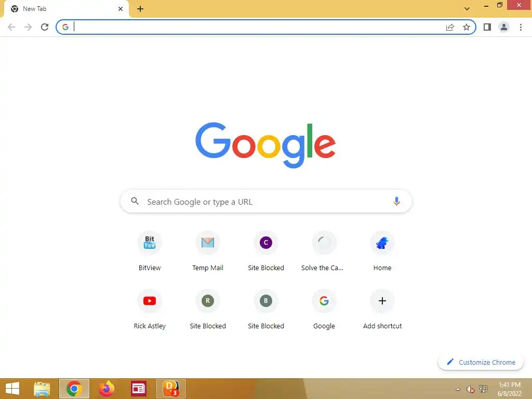This screenshot has height=399, width=532.
Task: Open the BitView shortcut
Action: point(150,252)
